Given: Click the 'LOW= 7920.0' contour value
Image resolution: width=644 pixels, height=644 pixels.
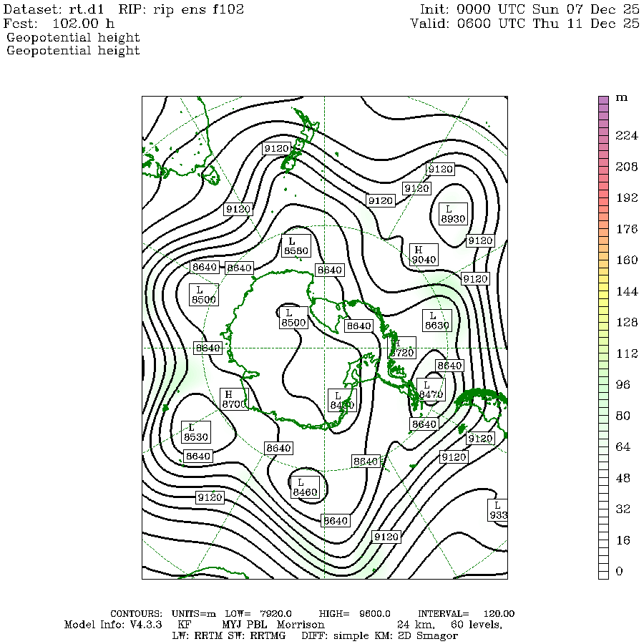Looking at the screenshot, I should point(258,614).
